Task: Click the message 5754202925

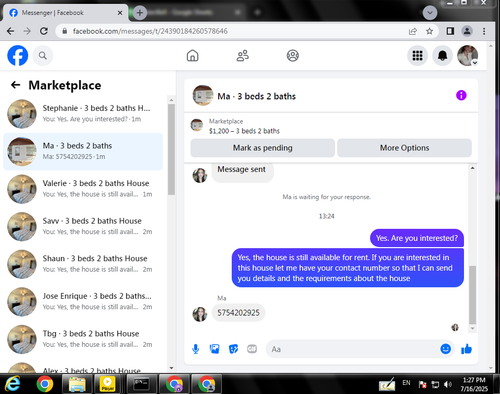Action: [x=238, y=313]
